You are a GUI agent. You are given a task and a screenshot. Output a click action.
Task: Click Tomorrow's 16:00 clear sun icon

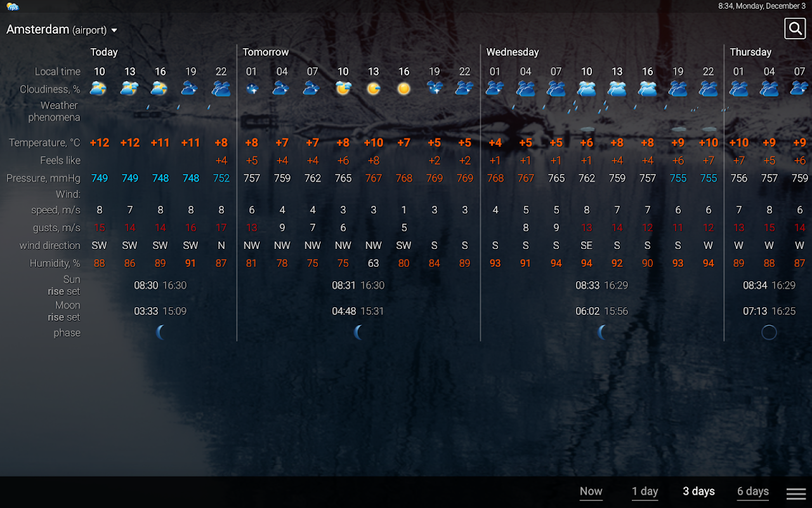pyautogui.click(x=403, y=89)
